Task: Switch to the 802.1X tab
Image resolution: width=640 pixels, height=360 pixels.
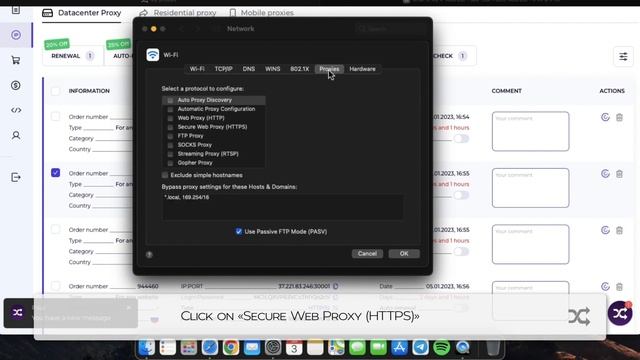Action: (300, 69)
